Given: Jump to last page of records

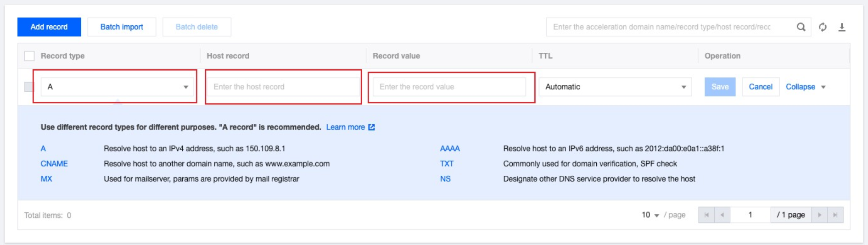Looking at the screenshot, I should (x=835, y=215).
